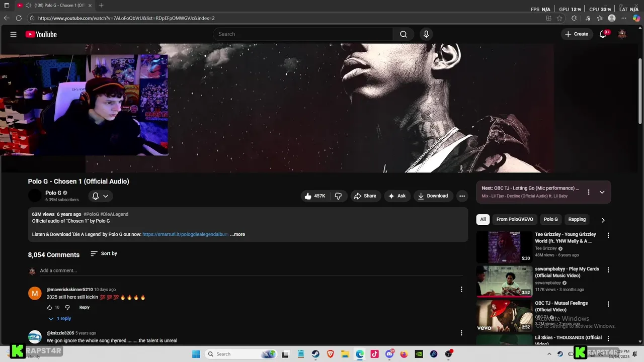Select the Polo G filter chip

tap(551, 220)
